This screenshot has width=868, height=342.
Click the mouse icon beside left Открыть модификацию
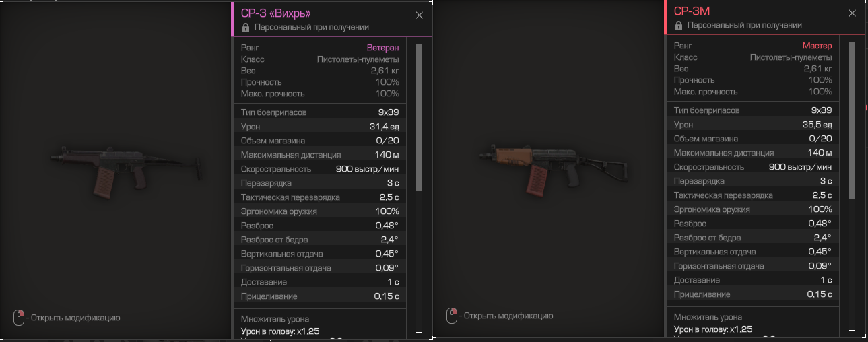pos(18,317)
